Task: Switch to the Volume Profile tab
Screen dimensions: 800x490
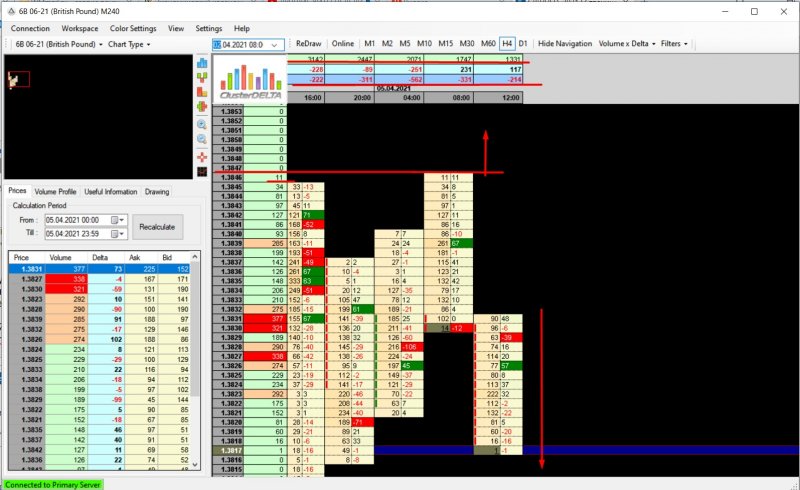Action: coord(55,191)
